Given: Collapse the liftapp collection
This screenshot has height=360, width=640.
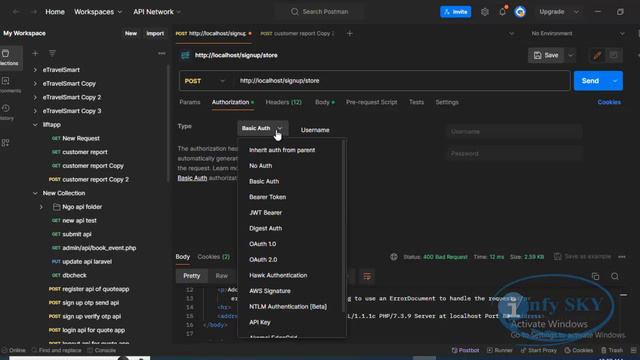Looking at the screenshot, I should tap(35, 124).
